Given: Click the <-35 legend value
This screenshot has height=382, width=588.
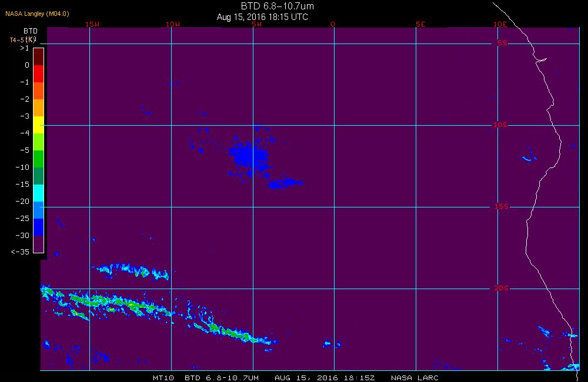Looking at the screenshot, I should pyautogui.click(x=20, y=252).
